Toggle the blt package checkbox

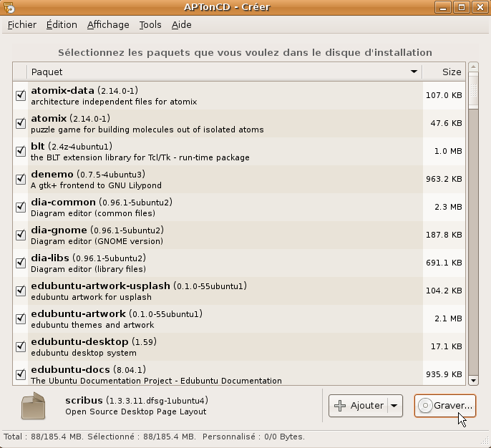(x=21, y=151)
